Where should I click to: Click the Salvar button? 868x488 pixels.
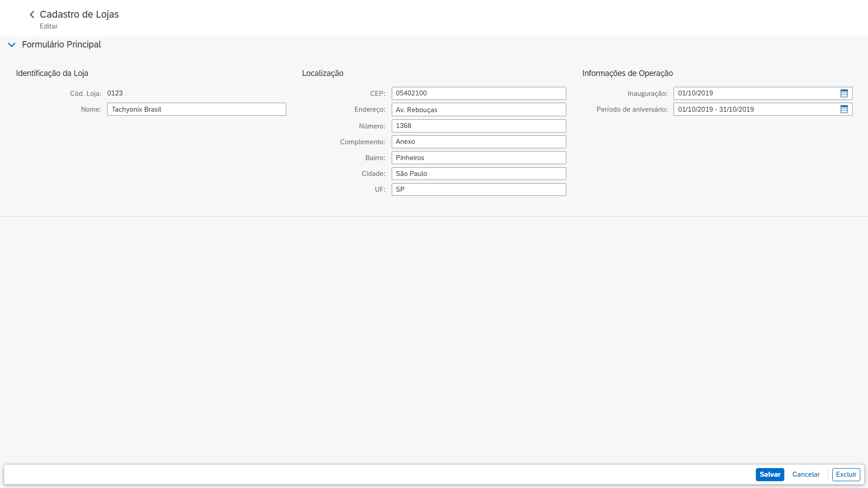pyautogui.click(x=769, y=474)
